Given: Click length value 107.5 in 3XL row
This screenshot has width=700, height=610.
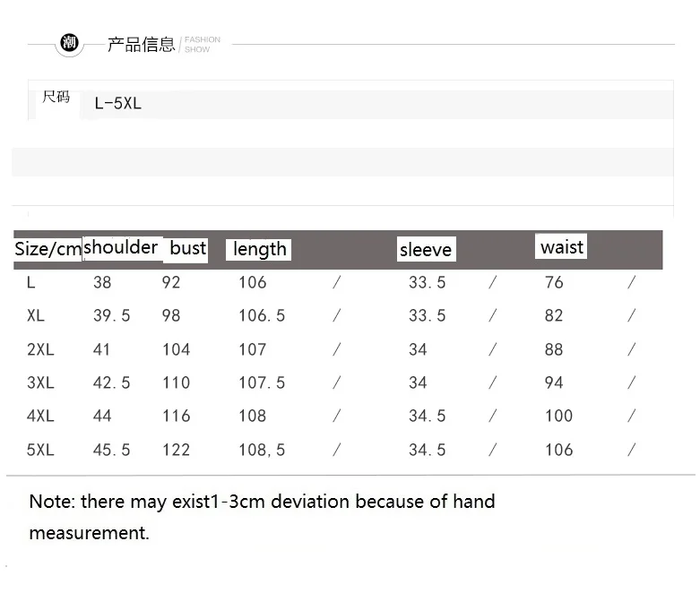Looking at the screenshot, I should tap(262, 382).
